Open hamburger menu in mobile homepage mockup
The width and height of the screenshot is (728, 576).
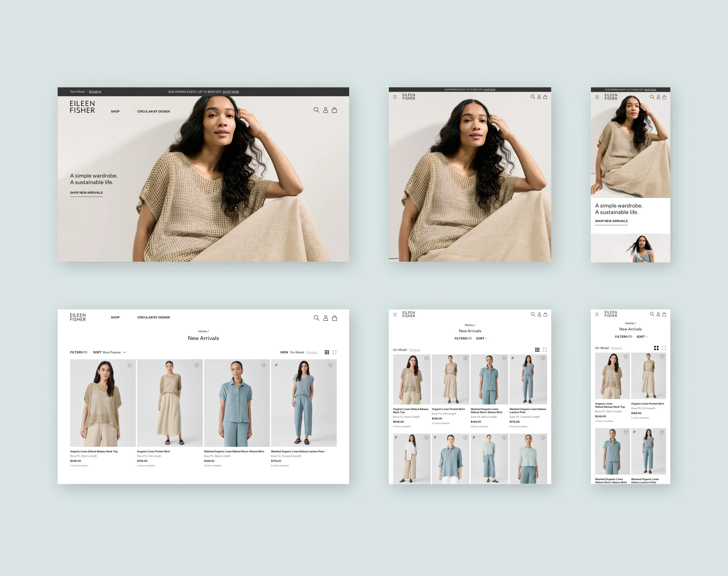click(597, 97)
